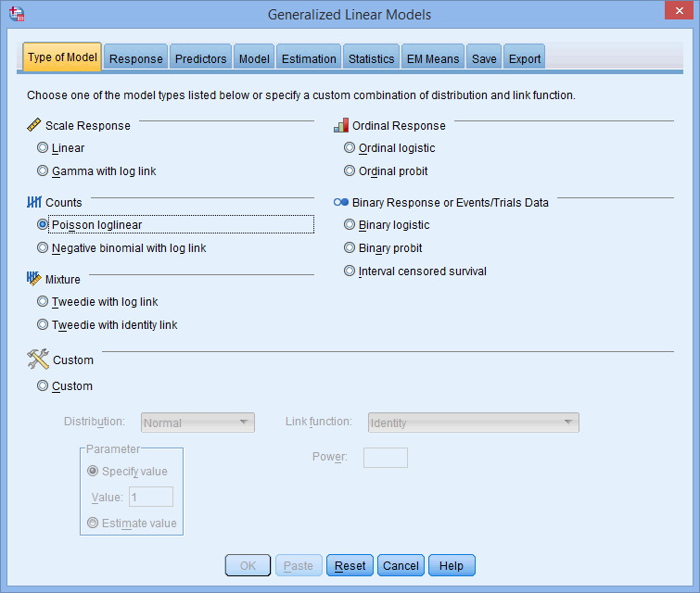The image size is (700, 593).
Task: Go to the Model tab
Action: point(254,58)
